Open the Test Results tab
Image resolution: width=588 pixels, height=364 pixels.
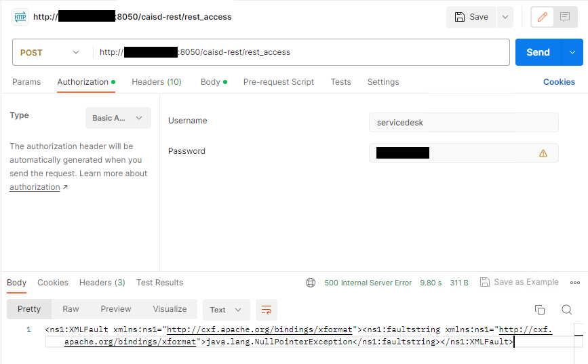click(x=160, y=283)
